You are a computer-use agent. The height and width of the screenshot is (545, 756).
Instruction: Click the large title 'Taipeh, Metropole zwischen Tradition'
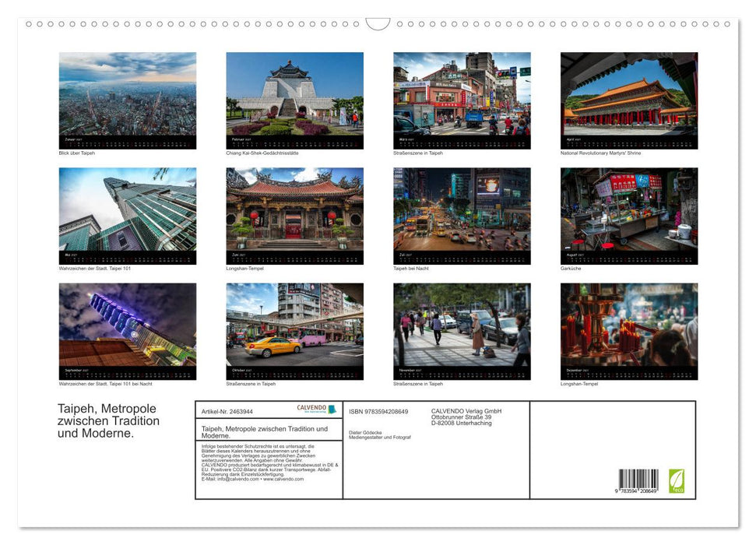click(x=108, y=414)
